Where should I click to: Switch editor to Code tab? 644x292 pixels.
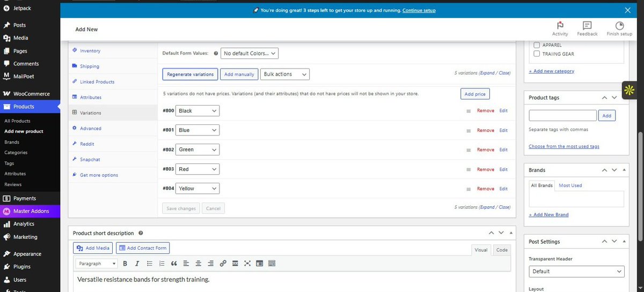[502, 250]
